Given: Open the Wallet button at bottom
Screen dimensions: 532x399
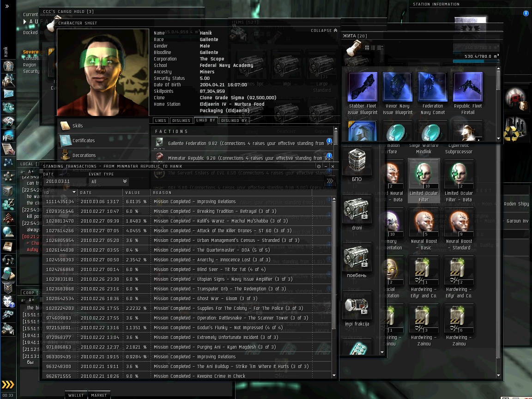Looking at the screenshot, I should pos(76,395).
